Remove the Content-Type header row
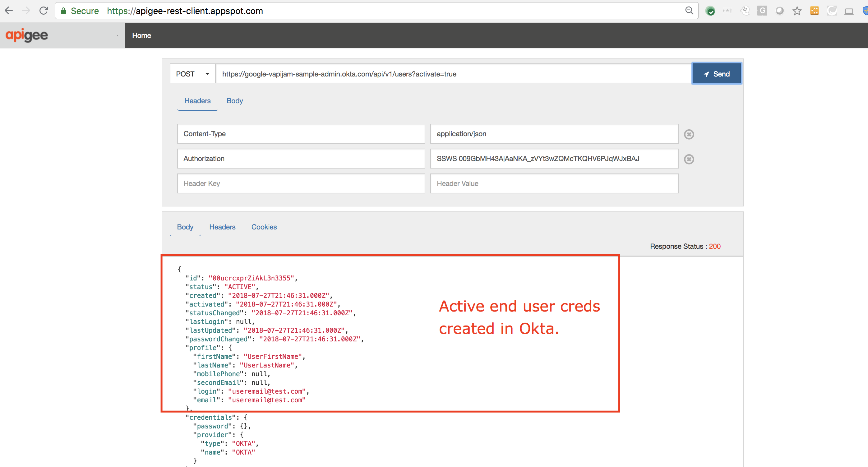The width and height of the screenshot is (868, 467). point(689,134)
